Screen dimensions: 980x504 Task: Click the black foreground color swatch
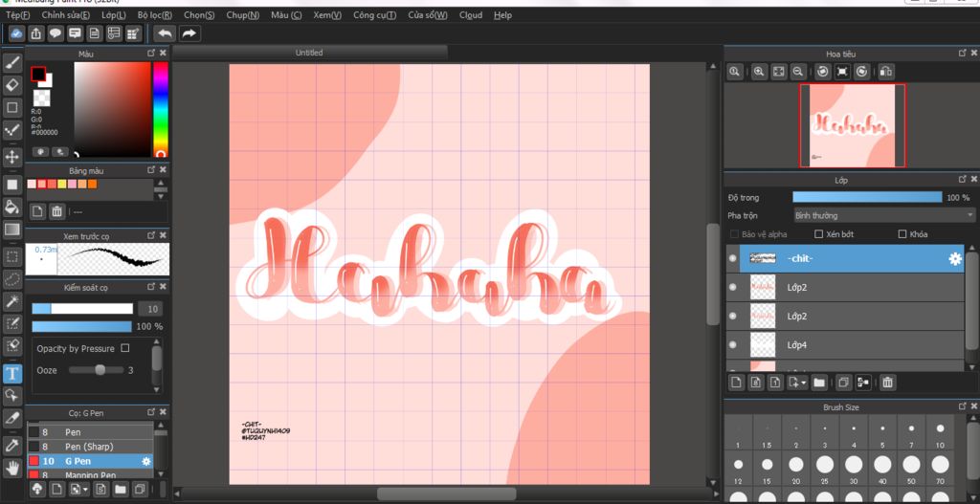[38, 75]
